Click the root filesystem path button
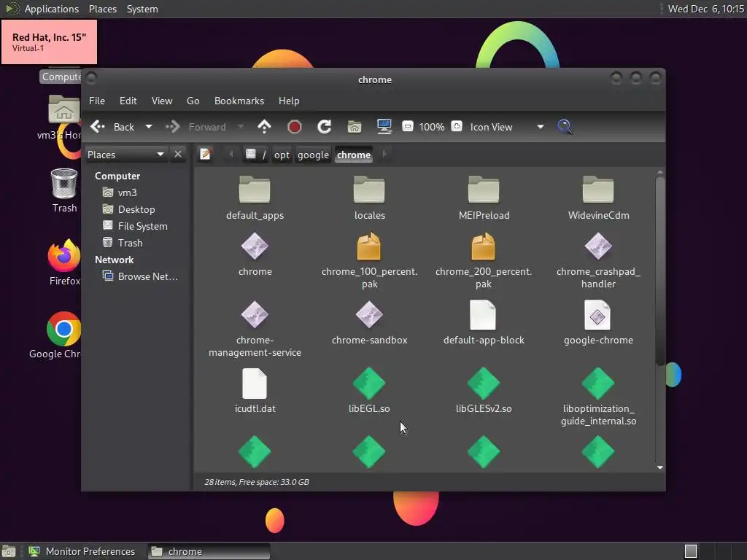Viewport: 747px width, 560px height. coord(256,155)
